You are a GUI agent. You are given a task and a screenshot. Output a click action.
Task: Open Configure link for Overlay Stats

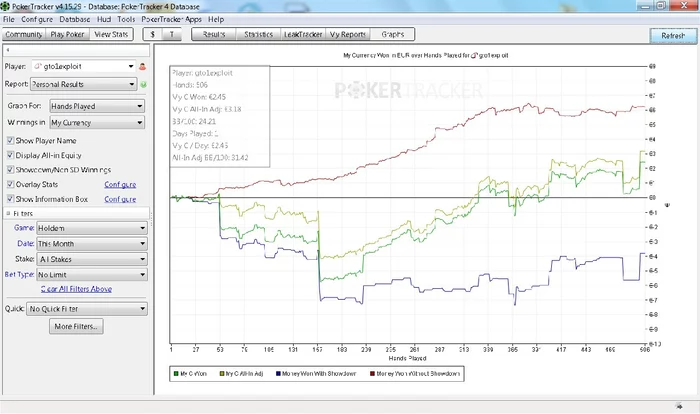coord(120,184)
